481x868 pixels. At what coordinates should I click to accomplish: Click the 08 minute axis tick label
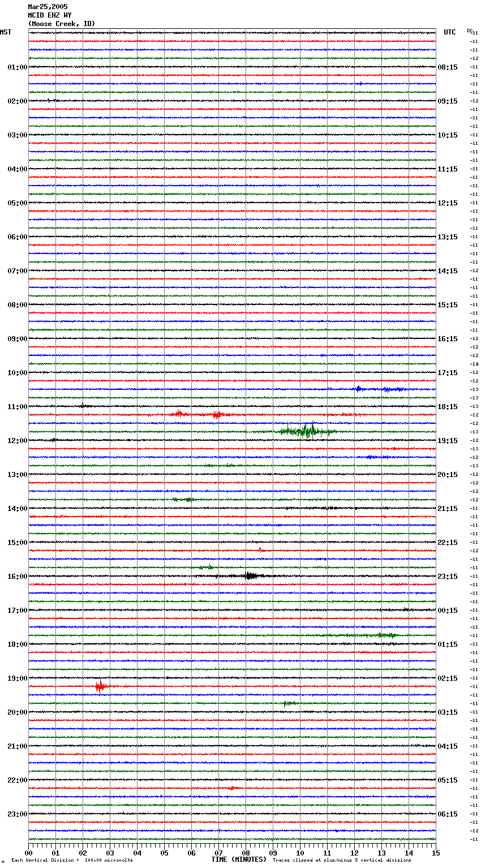246,853
